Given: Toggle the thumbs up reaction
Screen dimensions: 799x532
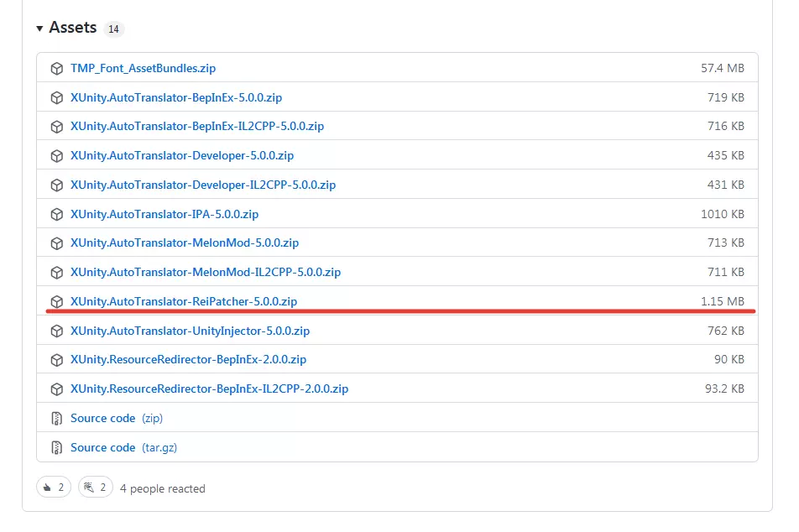Looking at the screenshot, I should pyautogui.click(x=54, y=488).
